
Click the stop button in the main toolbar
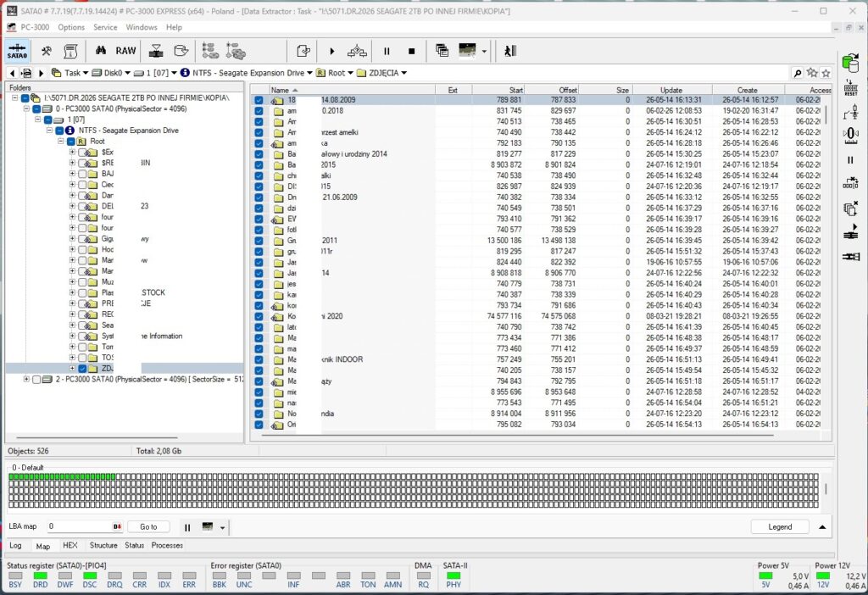[x=411, y=52]
